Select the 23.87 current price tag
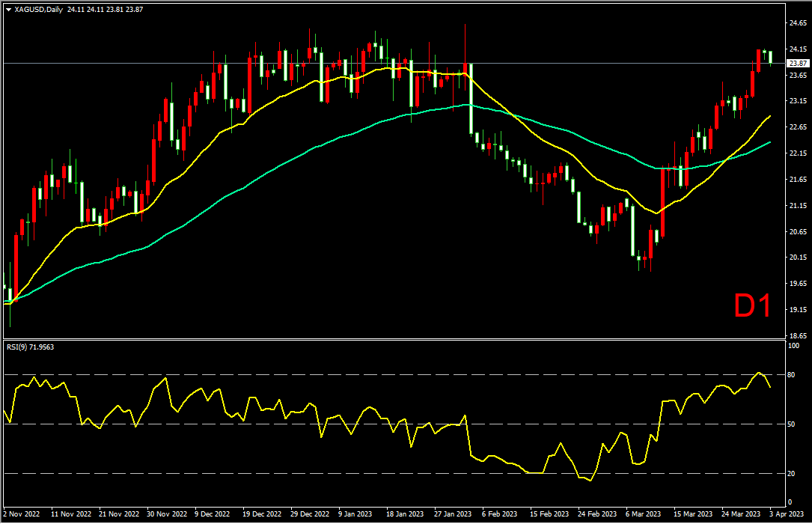Viewport: 812px width, 524px height. click(798, 63)
